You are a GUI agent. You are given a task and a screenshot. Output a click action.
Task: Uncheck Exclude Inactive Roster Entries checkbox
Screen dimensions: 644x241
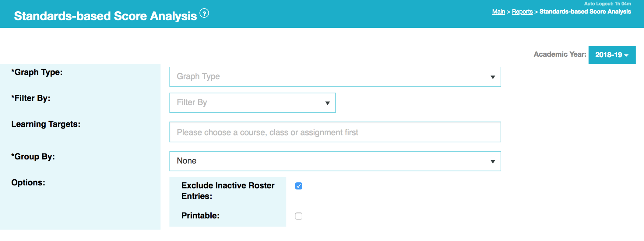[x=299, y=186]
